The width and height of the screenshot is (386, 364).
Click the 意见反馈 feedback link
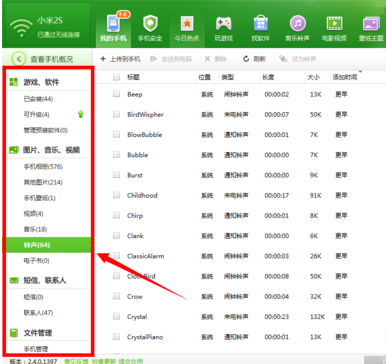tap(76, 361)
